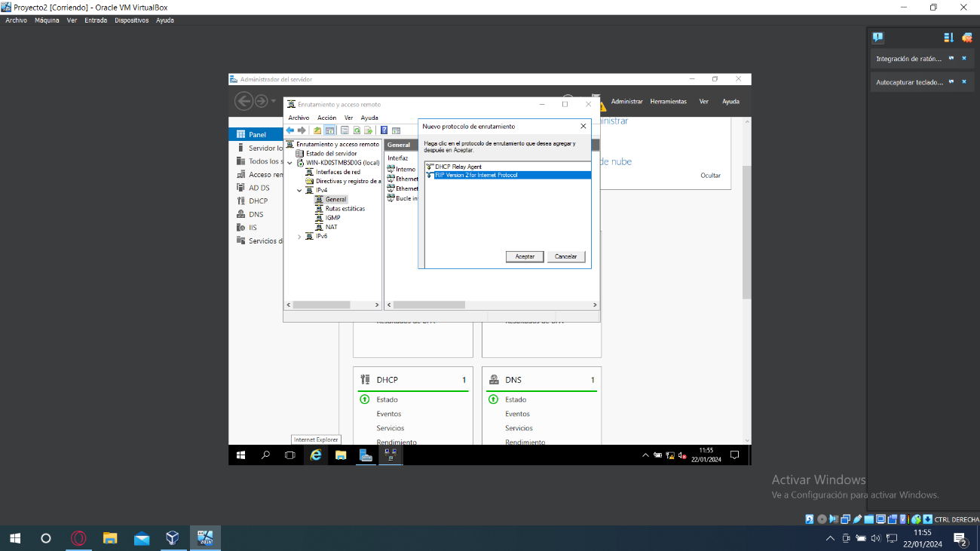Select Estado del servidor tree node
The image size is (980, 551).
(331, 153)
